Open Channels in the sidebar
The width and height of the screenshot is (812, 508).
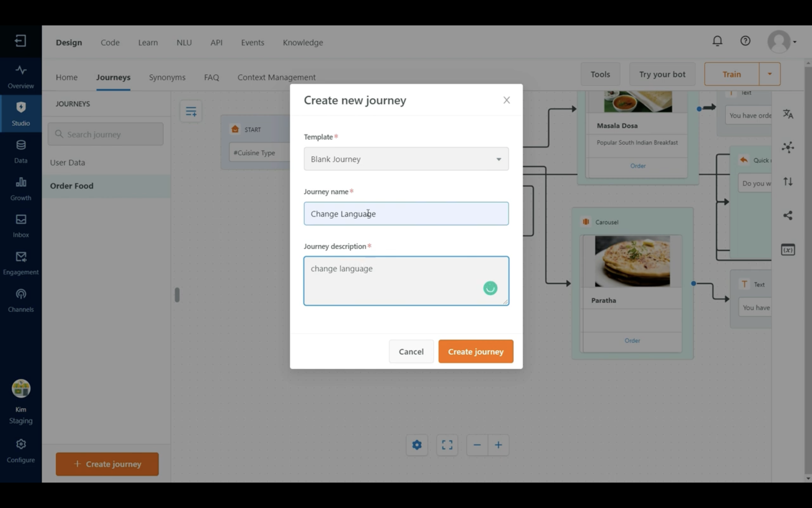point(21,300)
